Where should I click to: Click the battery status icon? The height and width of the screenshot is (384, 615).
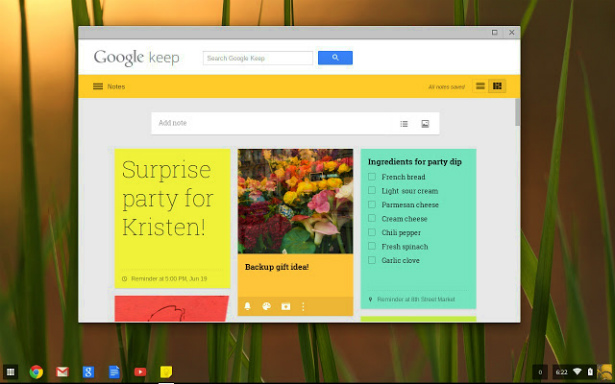[590, 371]
